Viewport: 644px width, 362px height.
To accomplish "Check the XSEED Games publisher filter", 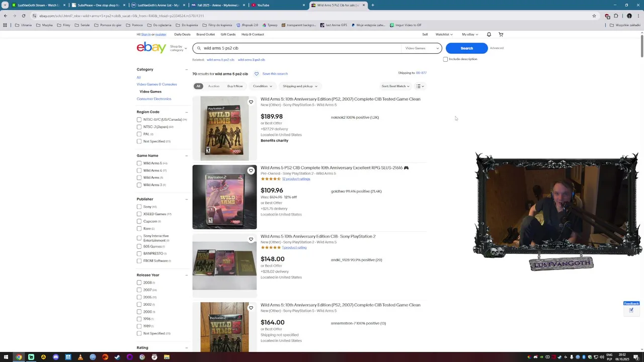I will (x=139, y=214).
